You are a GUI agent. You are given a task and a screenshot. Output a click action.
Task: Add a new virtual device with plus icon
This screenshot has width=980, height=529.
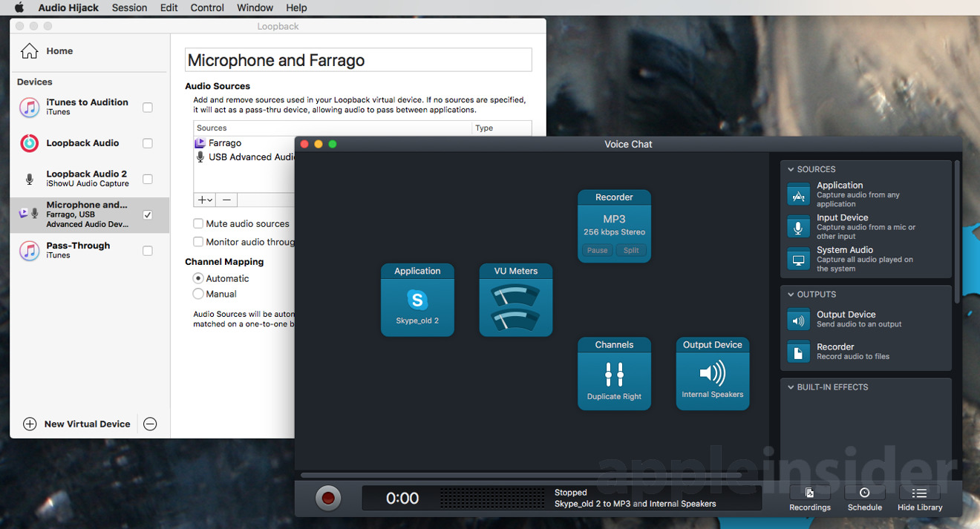point(30,424)
